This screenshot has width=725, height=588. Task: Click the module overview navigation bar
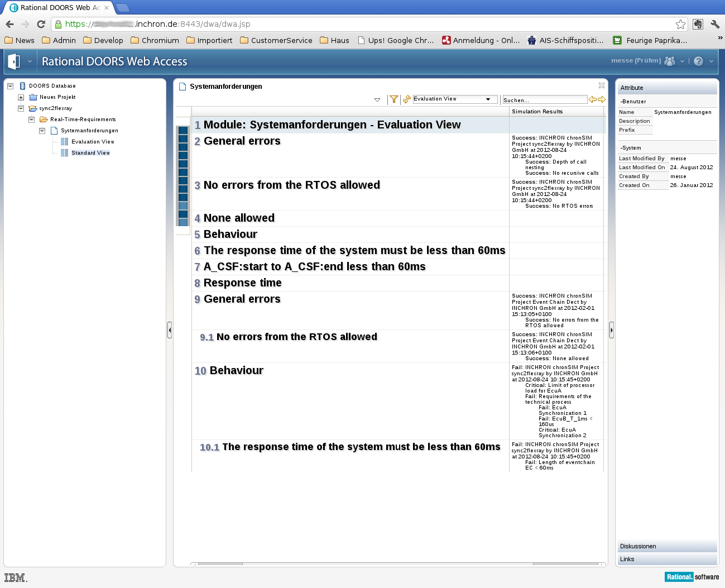[183, 176]
